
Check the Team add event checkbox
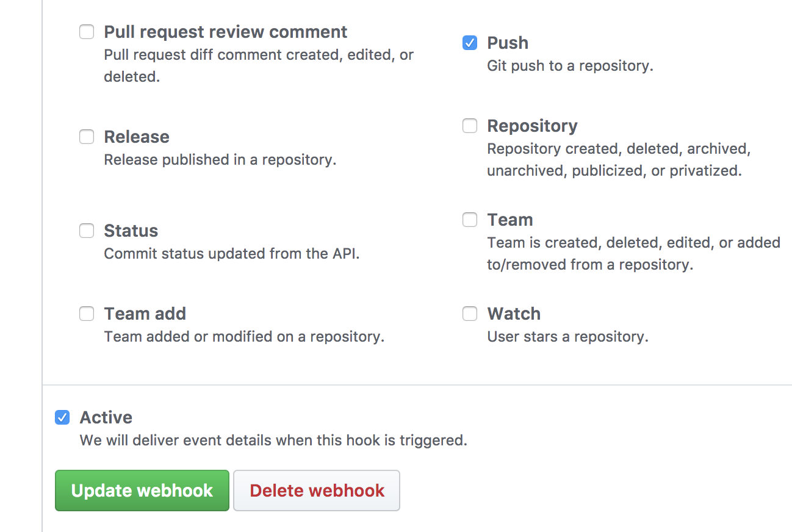coord(86,313)
